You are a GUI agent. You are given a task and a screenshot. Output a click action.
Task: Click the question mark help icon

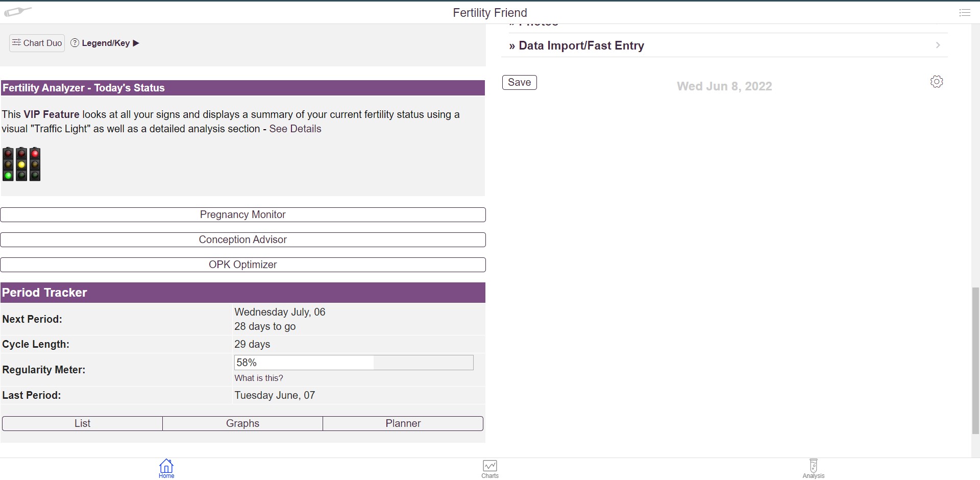point(75,43)
